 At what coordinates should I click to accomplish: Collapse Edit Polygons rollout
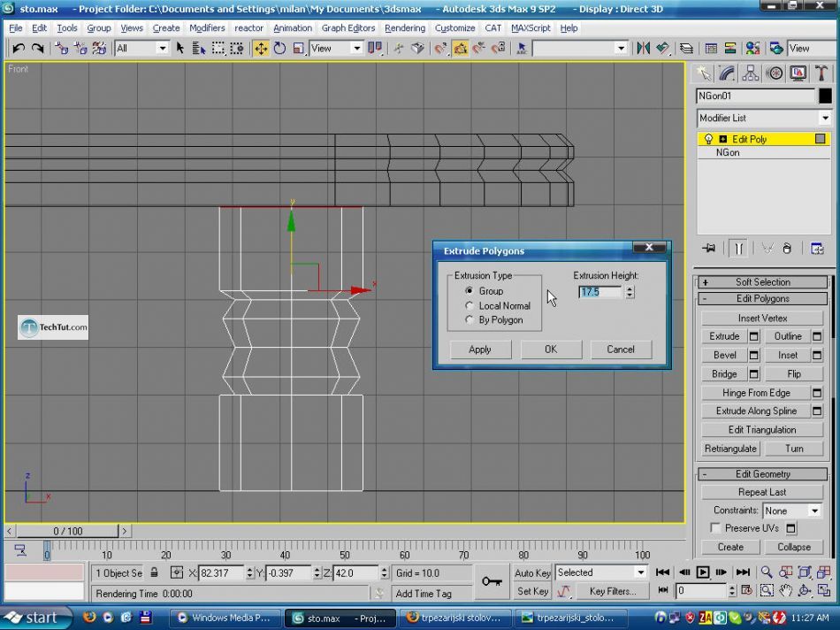(762, 299)
